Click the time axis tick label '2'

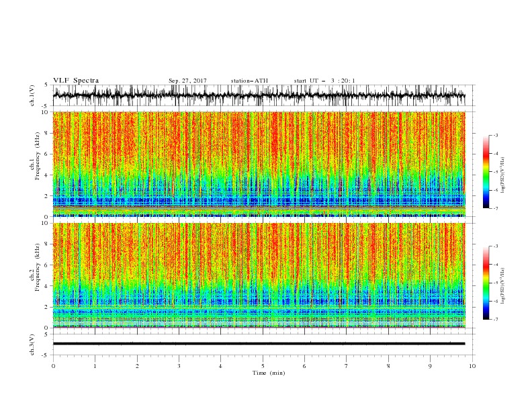pos(137,366)
